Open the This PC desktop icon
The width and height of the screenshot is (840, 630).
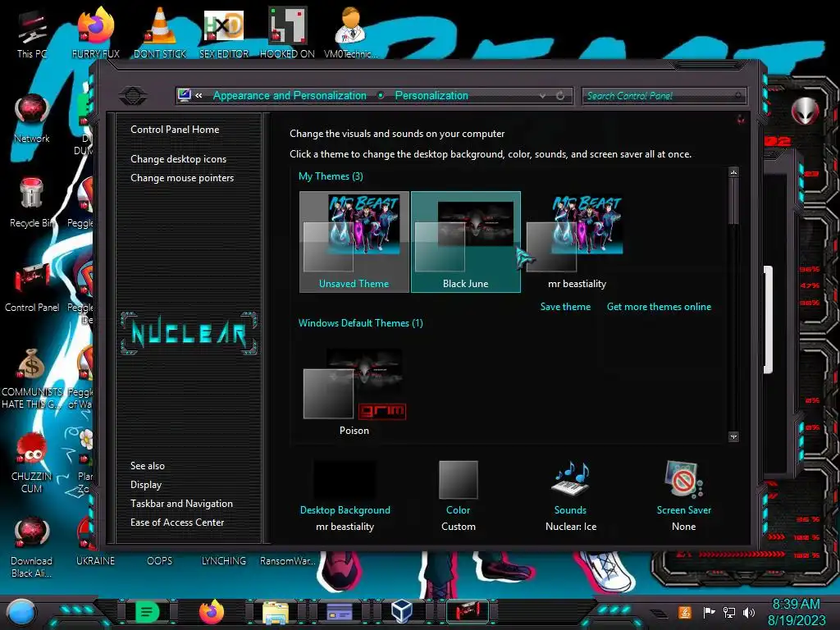tap(32, 34)
